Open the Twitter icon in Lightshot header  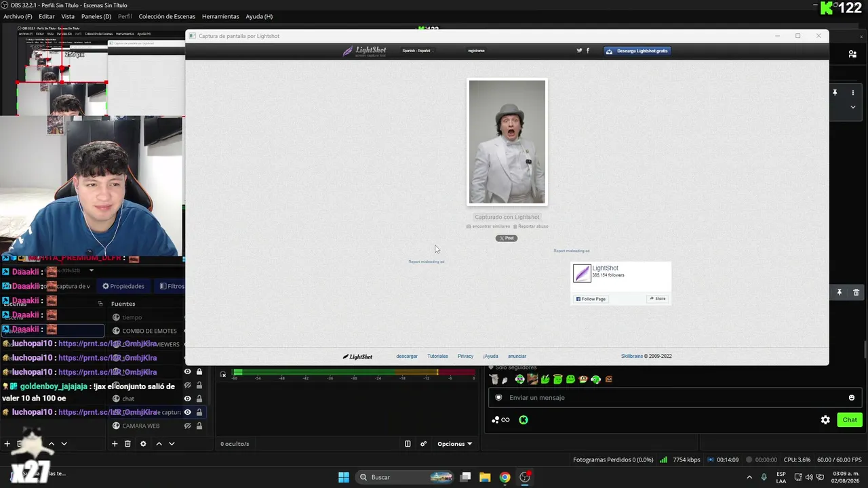(x=579, y=50)
